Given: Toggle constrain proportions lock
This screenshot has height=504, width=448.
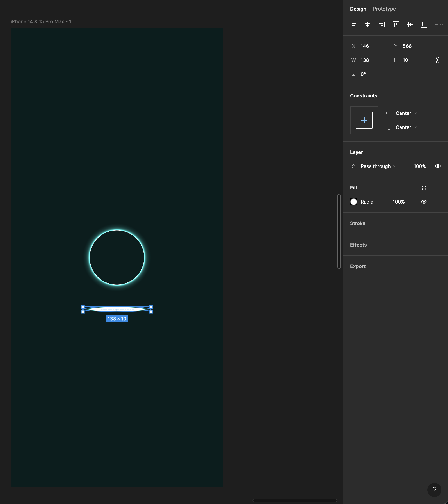Looking at the screenshot, I should 437,60.
